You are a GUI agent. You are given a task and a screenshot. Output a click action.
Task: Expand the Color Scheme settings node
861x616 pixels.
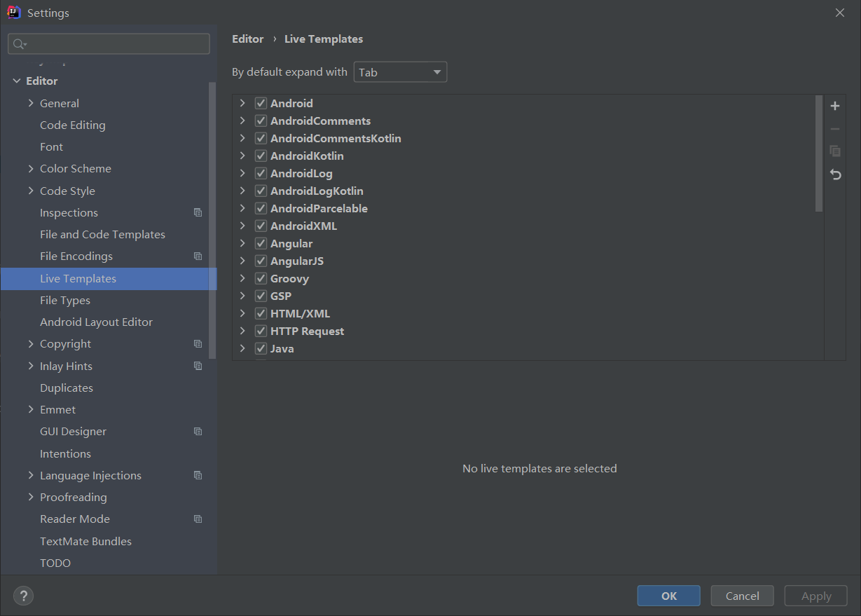point(31,169)
